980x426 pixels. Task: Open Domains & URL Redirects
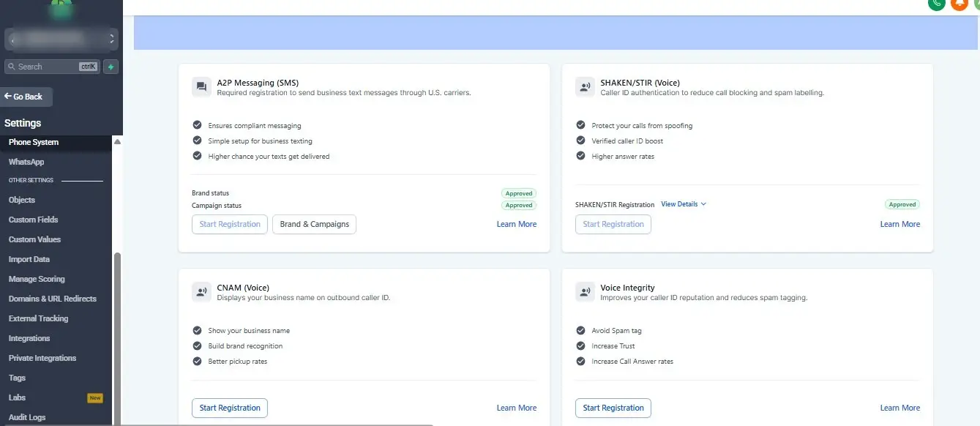click(53, 299)
